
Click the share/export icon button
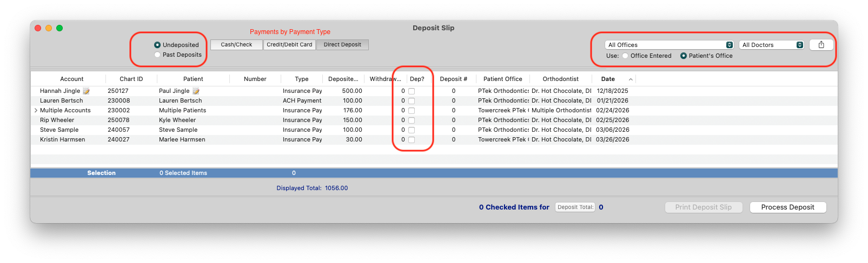click(821, 45)
